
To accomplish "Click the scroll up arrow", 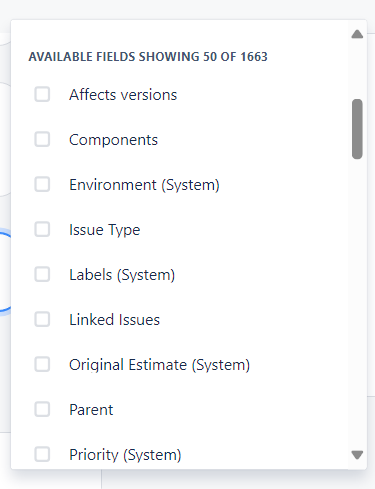I will tap(357, 34).
